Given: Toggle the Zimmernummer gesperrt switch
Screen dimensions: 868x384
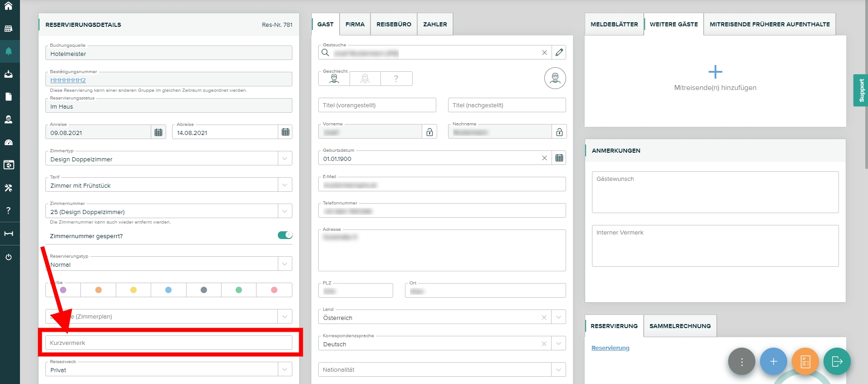Looking at the screenshot, I should pyautogui.click(x=285, y=235).
